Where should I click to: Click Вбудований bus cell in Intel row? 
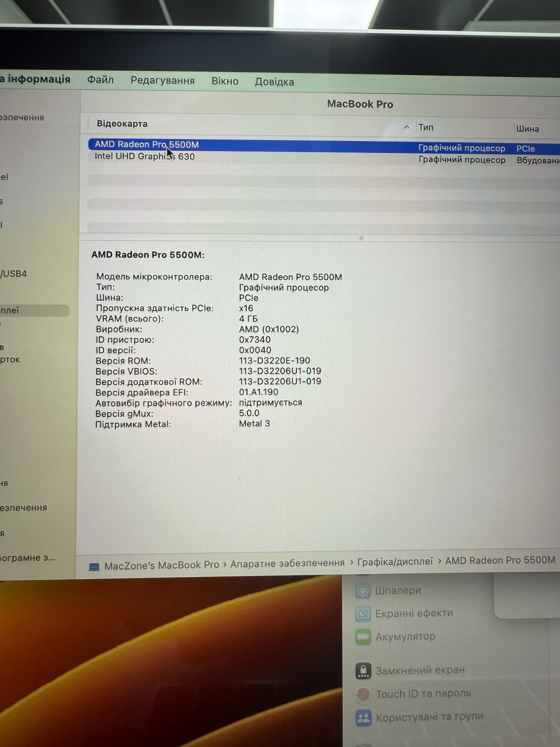(x=538, y=160)
